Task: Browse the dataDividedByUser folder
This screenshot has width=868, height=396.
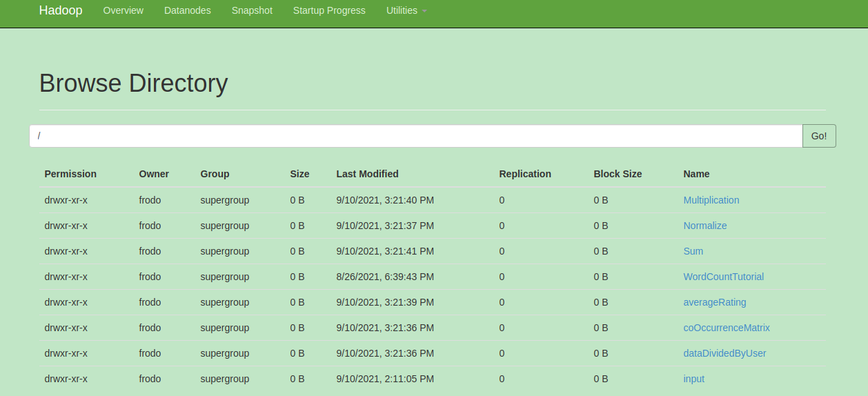Action: click(x=724, y=353)
